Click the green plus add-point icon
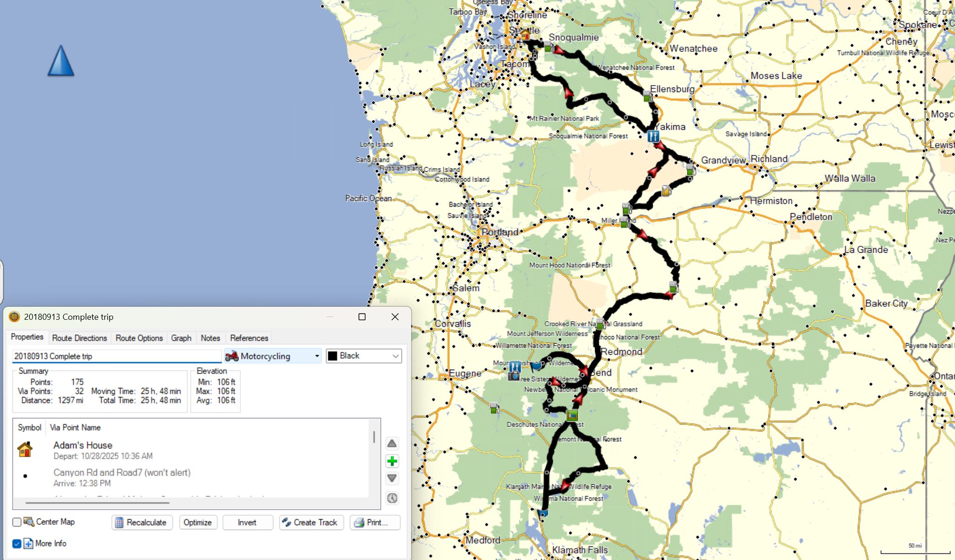Image resolution: width=955 pixels, height=560 pixels. [x=392, y=461]
